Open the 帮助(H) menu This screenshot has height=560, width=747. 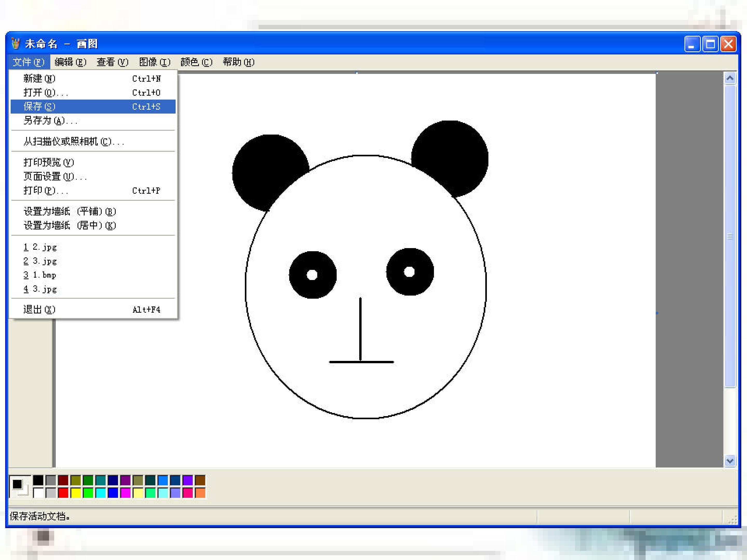point(238,62)
